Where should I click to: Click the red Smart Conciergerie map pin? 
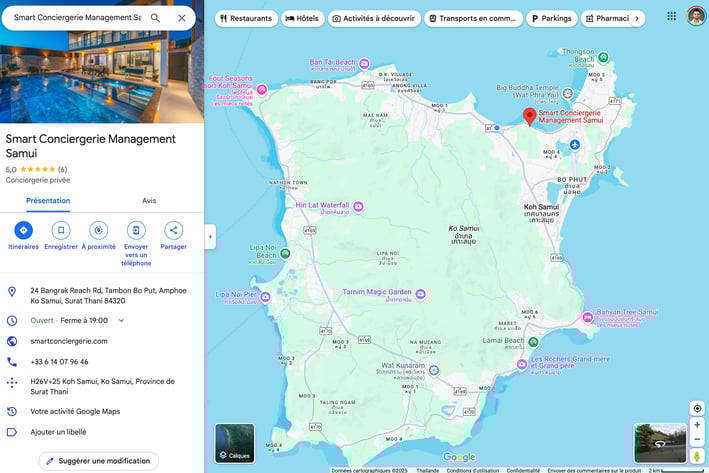click(x=529, y=116)
